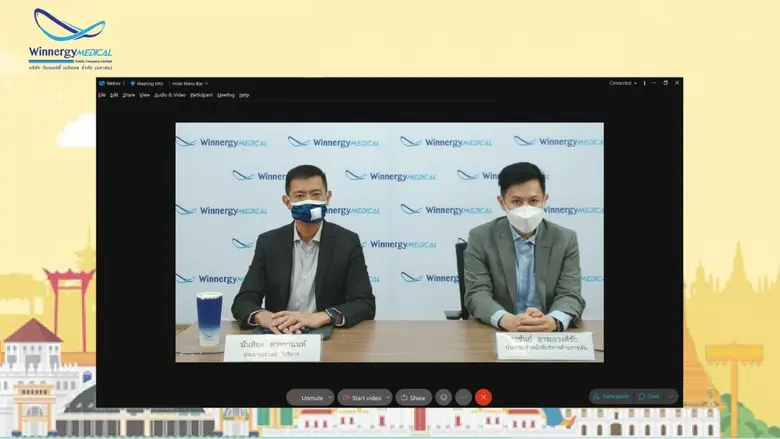The image size is (780, 439).
Task: Click the Webex logo in title bar
Action: point(111,83)
